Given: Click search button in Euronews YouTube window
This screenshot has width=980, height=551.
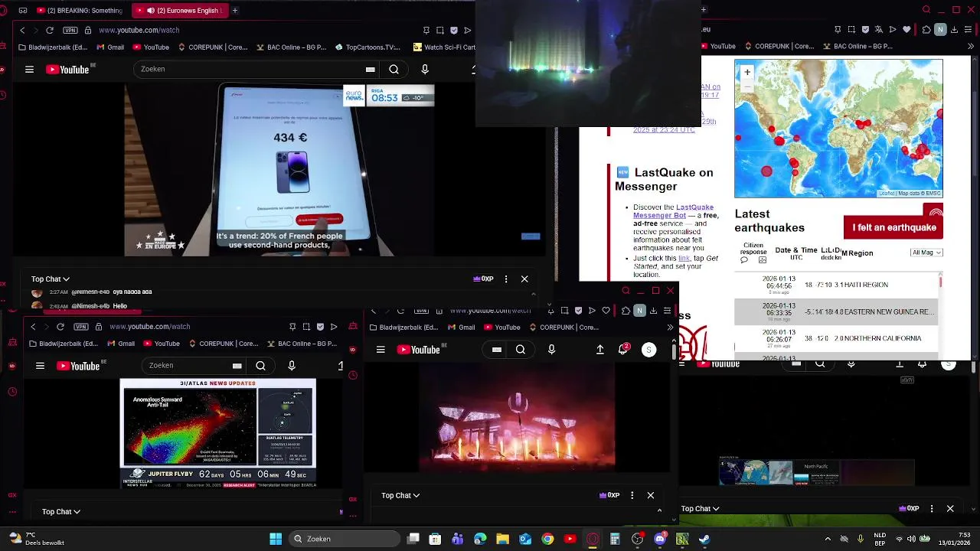Looking at the screenshot, I should coord(394,69).
